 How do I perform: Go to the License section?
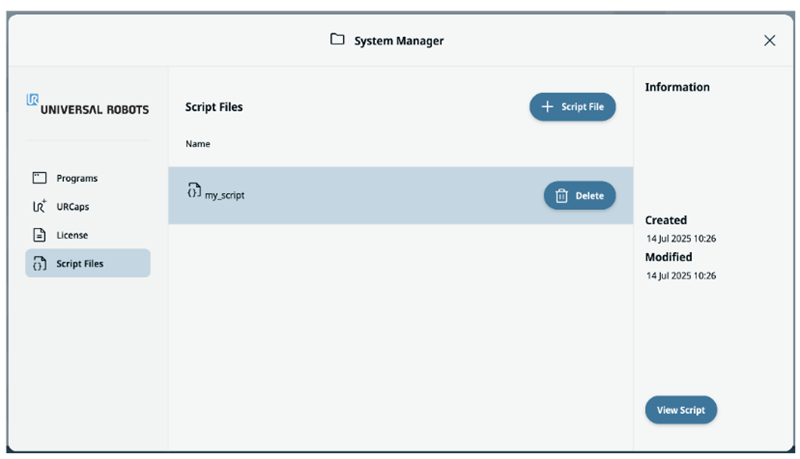point(71,236)
